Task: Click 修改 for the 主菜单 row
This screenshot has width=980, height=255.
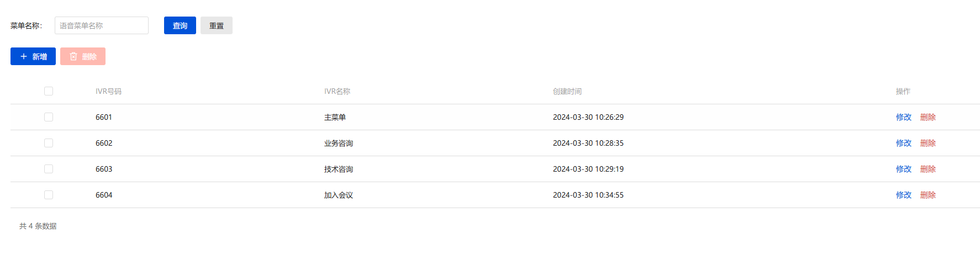Action: [903, 117]
